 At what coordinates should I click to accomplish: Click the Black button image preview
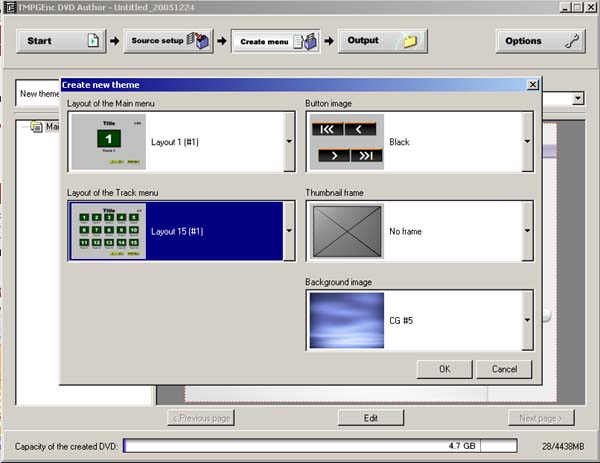347,142
